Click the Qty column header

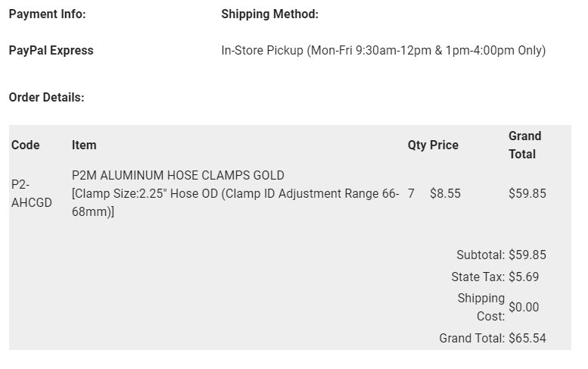coord(417,145)
